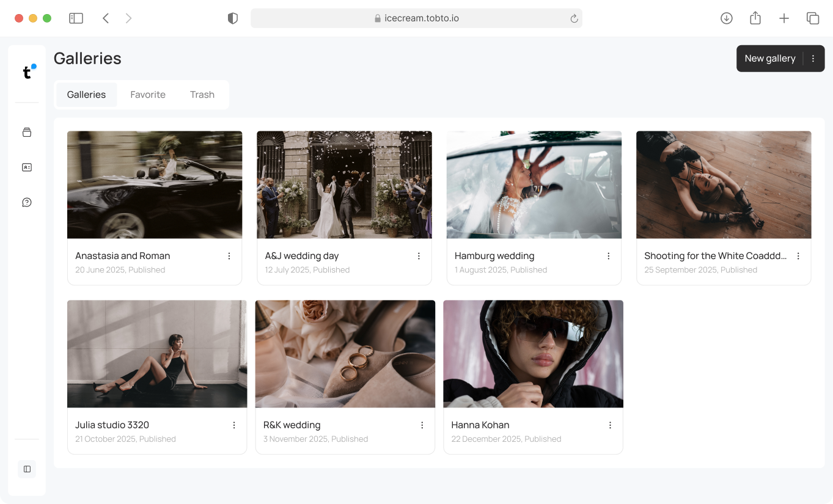Open options menu on R&K wedding gallery
The height and width of the screenshot is (504, 833).
point(422,425)
